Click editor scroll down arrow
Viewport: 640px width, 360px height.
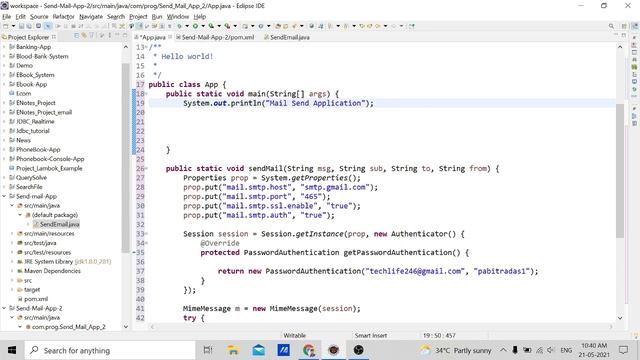(x=620, y=318)
